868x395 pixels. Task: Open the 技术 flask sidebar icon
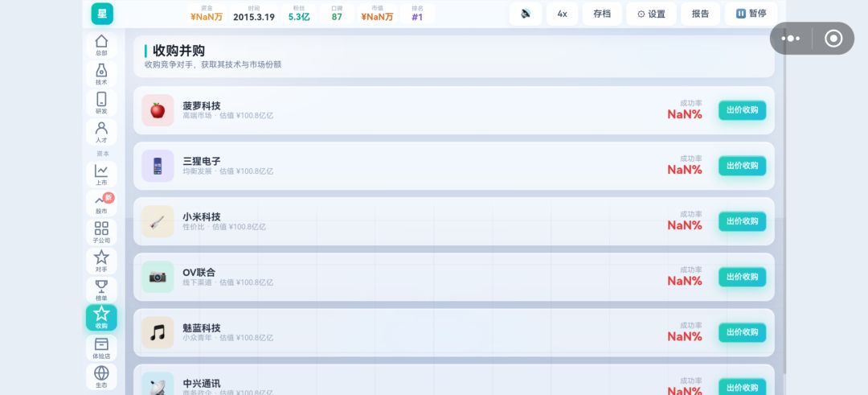point(101,74)
